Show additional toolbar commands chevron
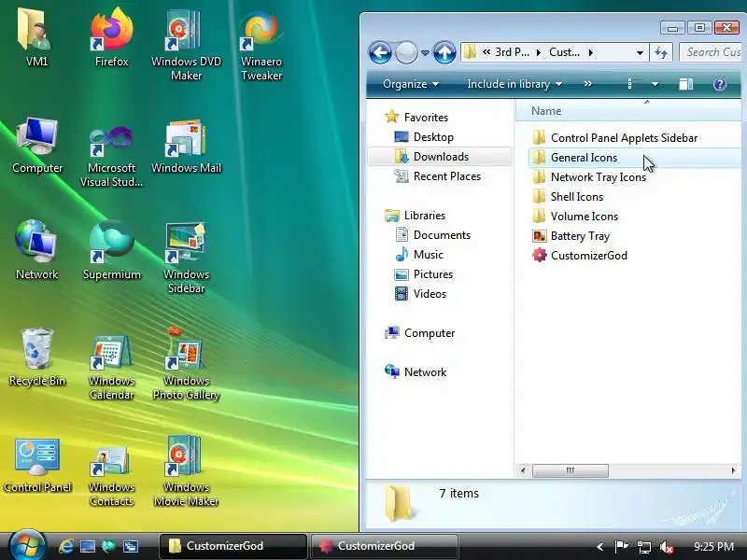The height and width of the screenshot is (560, 747). pyautogui.click(x=588, y=84)
